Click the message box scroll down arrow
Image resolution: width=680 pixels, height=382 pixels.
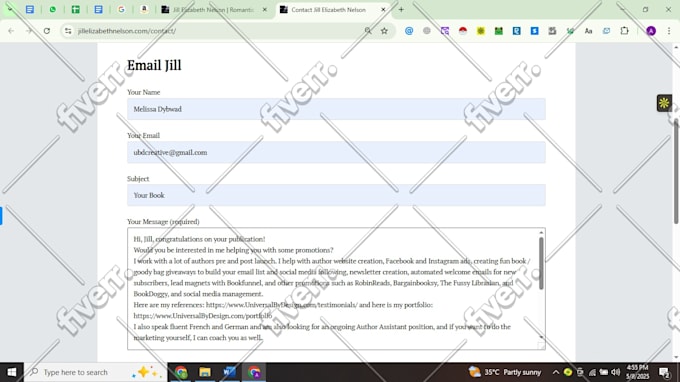click(541, 337)
